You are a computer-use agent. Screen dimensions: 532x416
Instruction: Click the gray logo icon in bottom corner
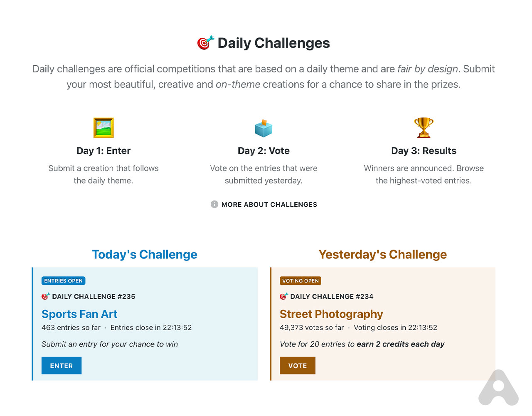pyautogui.click(x=498, y=388)
